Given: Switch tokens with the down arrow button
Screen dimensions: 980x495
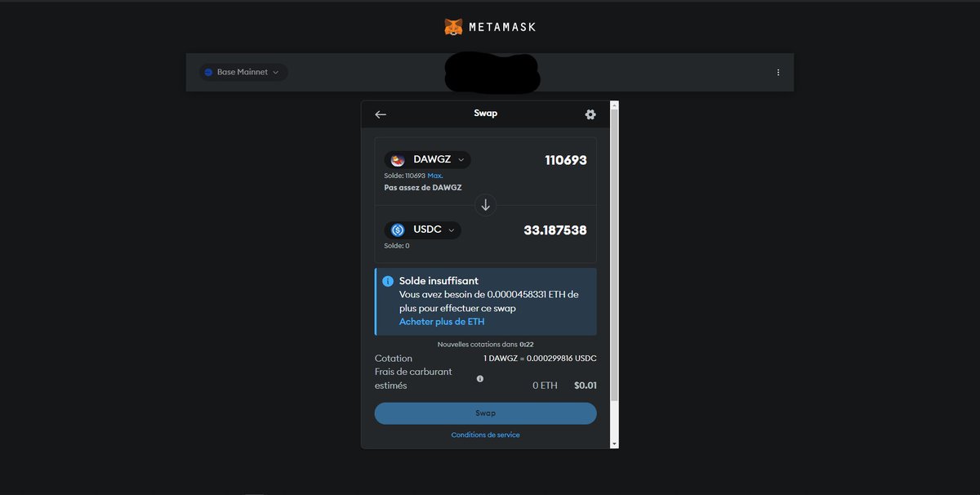Looking at the screenshot, I should pos(486,206).
